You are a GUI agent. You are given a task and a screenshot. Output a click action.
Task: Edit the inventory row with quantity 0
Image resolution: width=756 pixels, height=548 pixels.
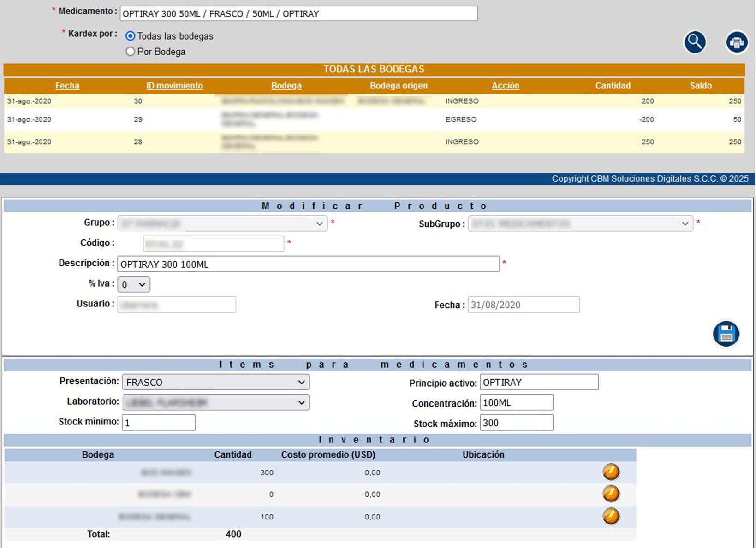(x=611, y=494)
